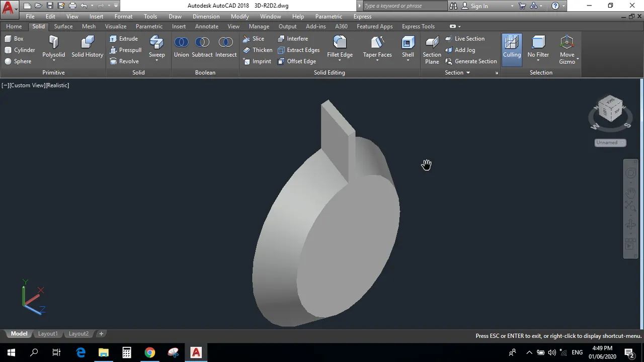
Task: Click the Save As icon
Action: [61, 6]
